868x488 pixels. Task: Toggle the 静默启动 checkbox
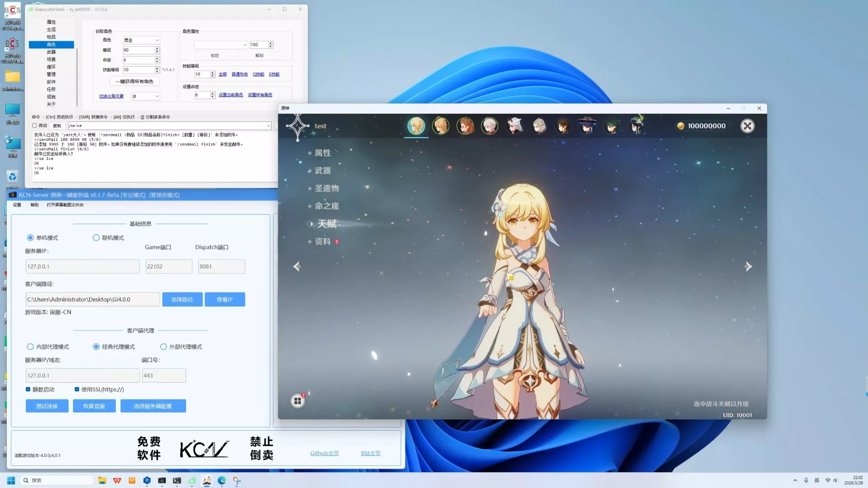point(28,389)
